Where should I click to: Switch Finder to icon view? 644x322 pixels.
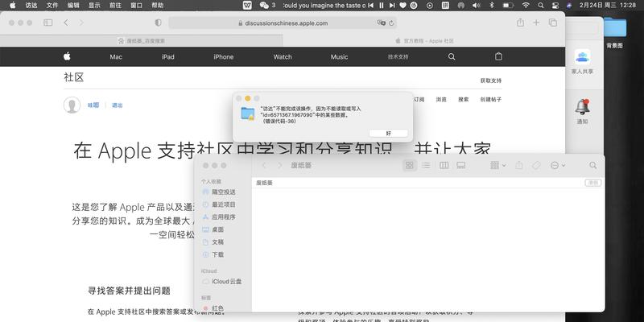point(410,166)
